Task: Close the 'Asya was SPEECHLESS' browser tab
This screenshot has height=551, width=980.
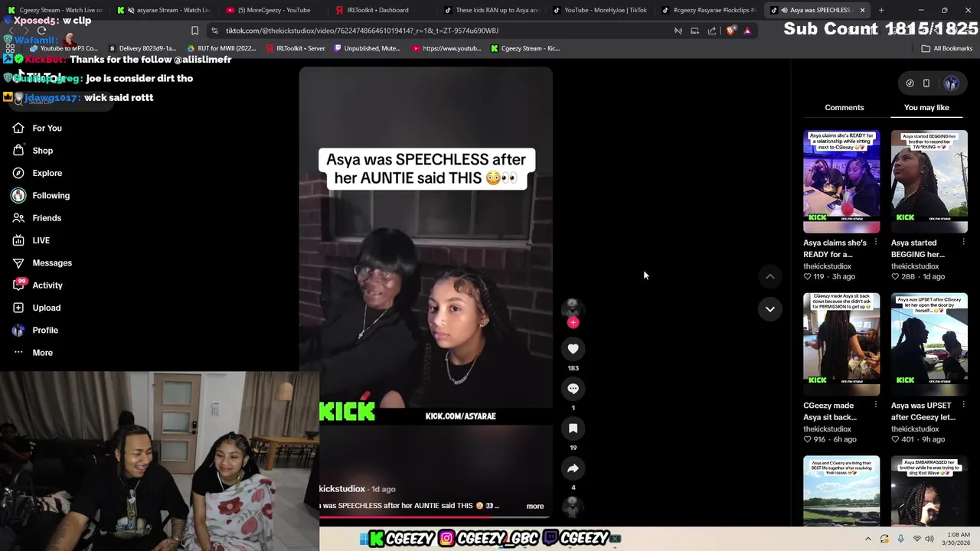Action: (x=862, y=10)
